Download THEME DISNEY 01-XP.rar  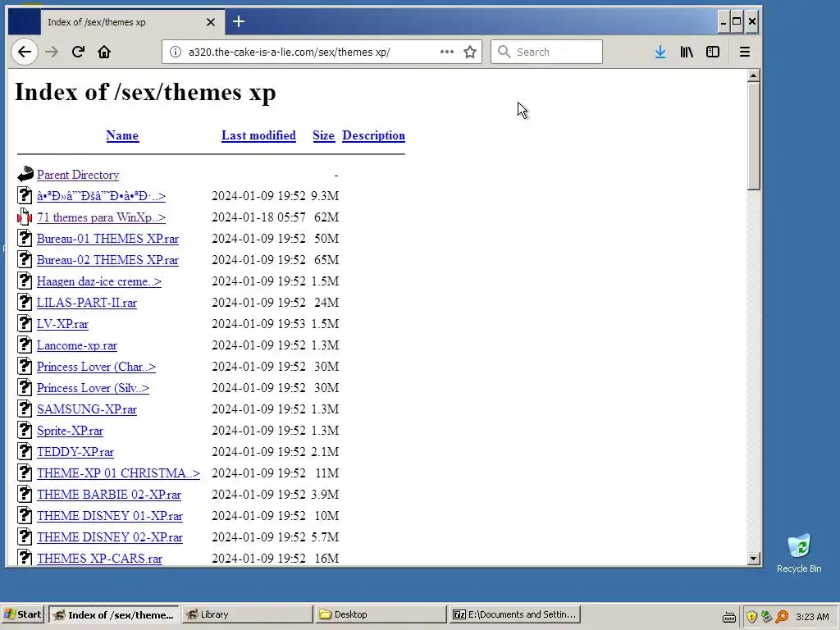(x=110, y=516)
